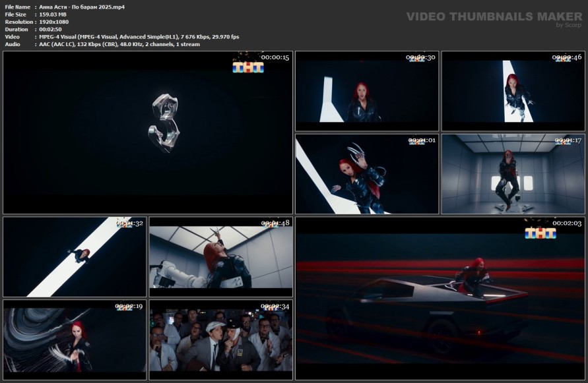Select the thumbnail stamped 00:01:17
588x383 pixels.
coord(513,174)
